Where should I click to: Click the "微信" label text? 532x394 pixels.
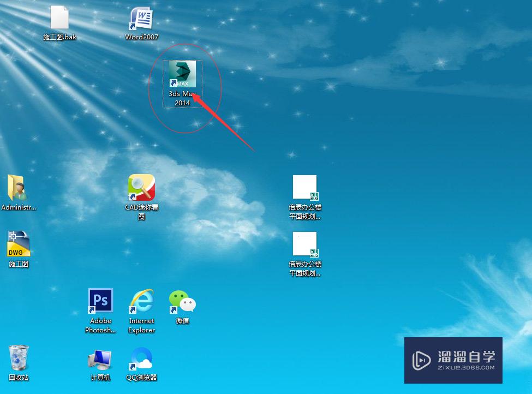point(182,321)
